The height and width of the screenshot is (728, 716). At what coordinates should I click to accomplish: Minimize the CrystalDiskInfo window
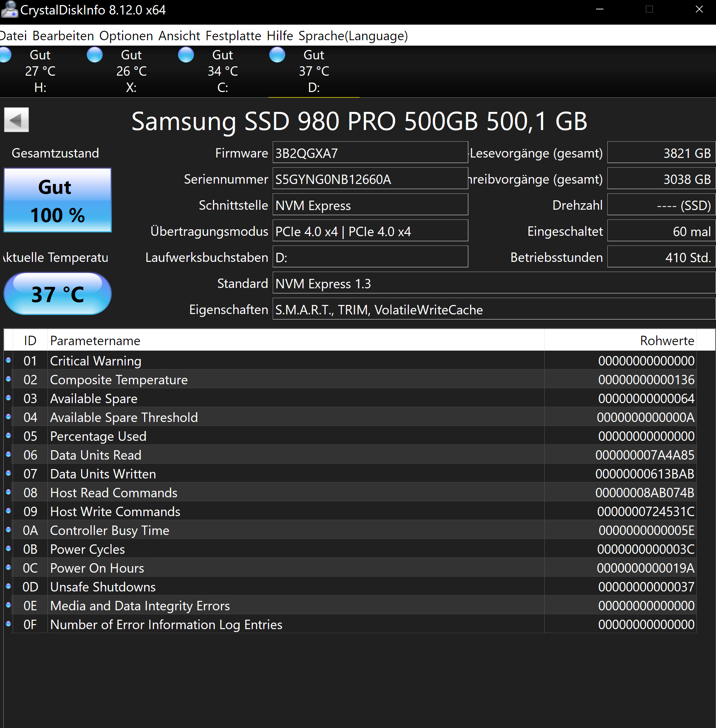tap(600, 9)
